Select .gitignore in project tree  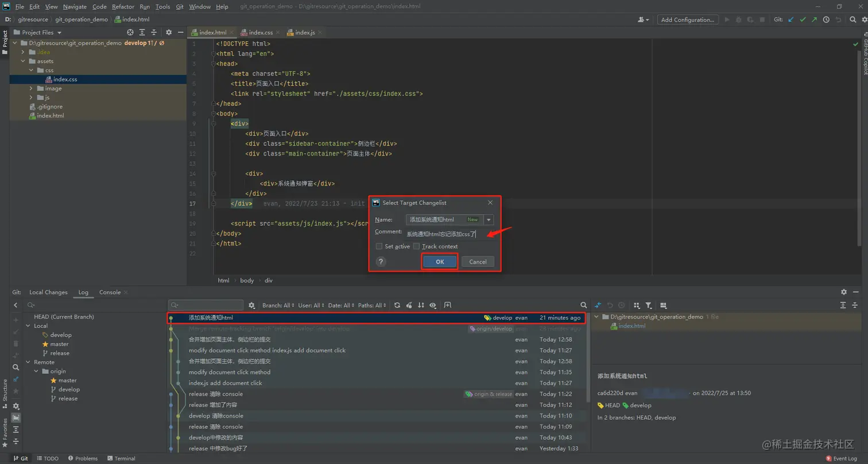49,107
